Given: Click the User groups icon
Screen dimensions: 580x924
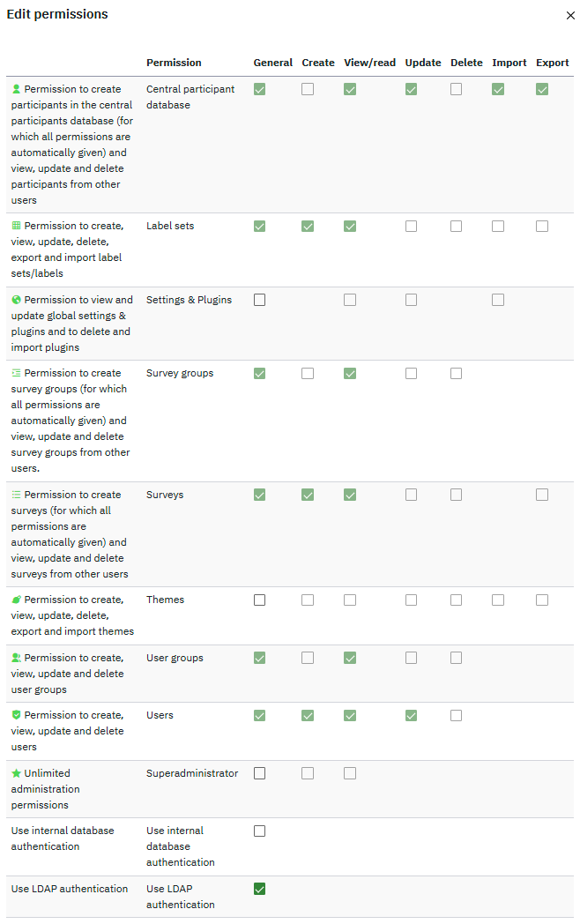Looking at the screenshot, I should click(x=16, y=658).
